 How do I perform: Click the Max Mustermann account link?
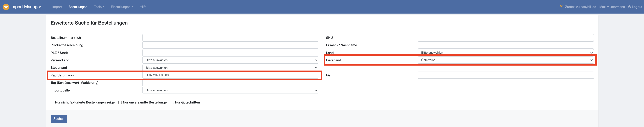pos(612,7)
